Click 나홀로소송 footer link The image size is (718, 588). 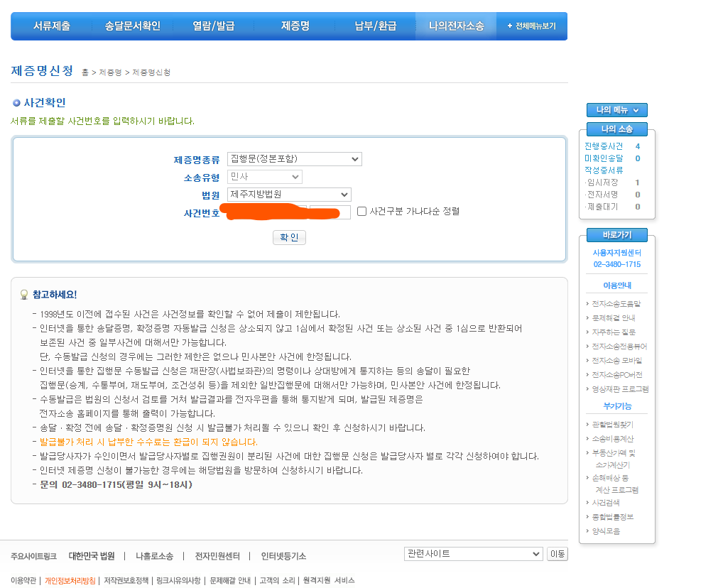(154, 556)
